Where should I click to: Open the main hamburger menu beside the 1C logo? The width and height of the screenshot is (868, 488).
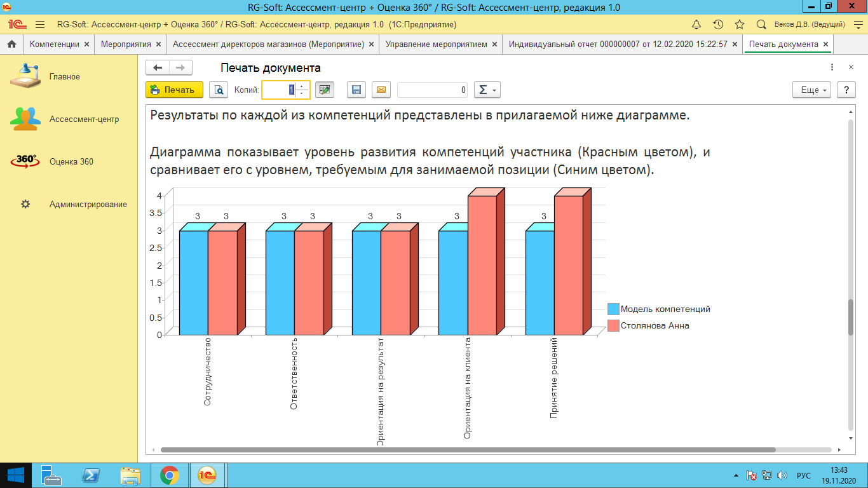tap(40, 24)
